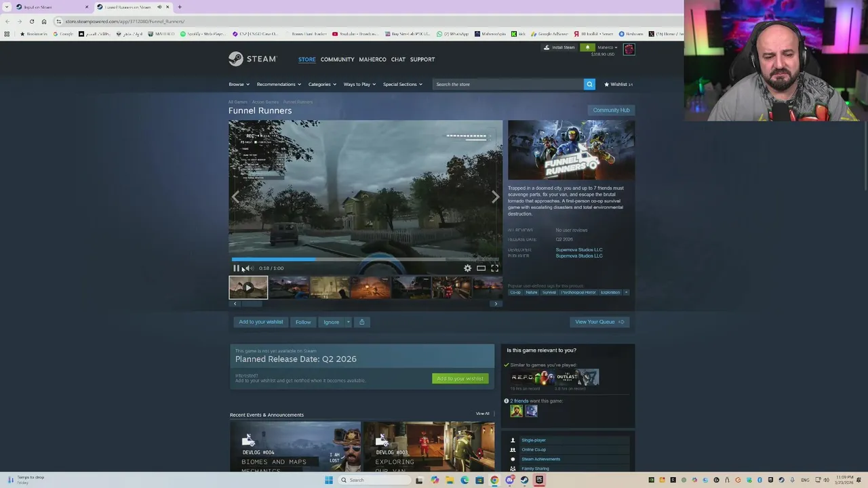
Task: Click the Co-op tag
Action: [x=515, y=293]
